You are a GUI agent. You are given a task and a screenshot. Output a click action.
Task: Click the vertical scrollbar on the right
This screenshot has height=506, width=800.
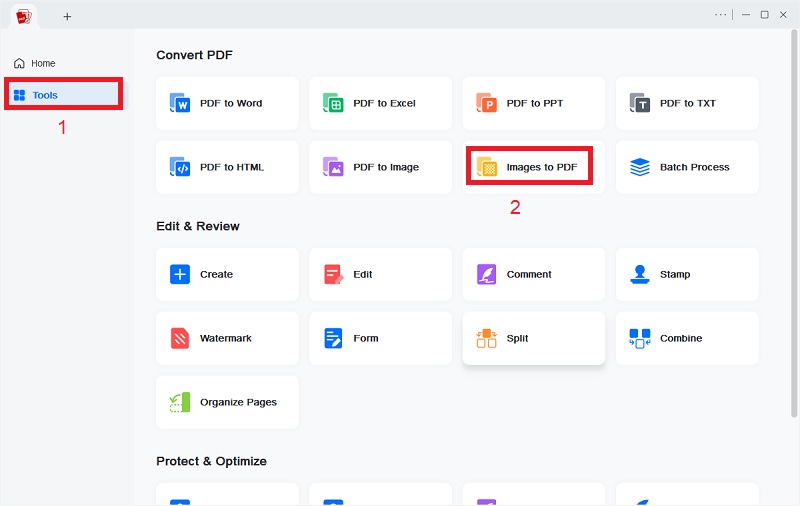[x=794, y=223]
